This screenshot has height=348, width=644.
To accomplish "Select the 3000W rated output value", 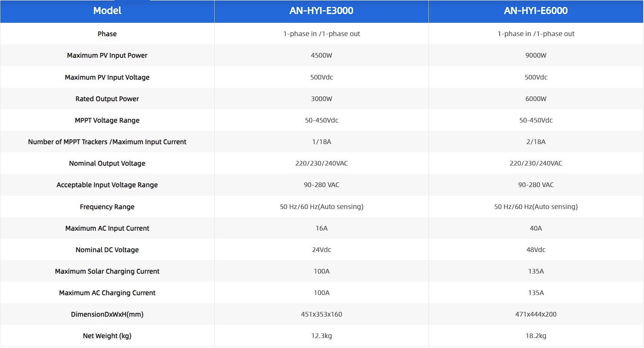I will click(x=321, y=99).
